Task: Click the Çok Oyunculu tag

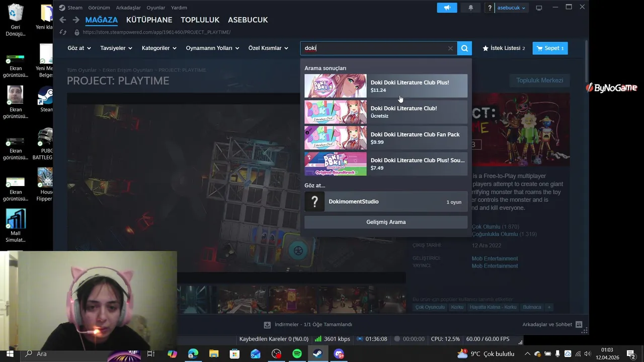Action: coord(430,307)
